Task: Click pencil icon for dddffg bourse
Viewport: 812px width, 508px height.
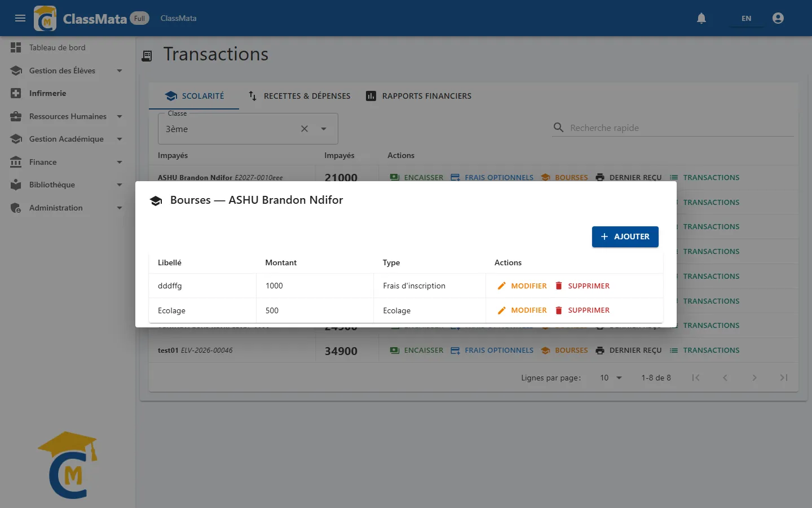Action: [501, 286]
